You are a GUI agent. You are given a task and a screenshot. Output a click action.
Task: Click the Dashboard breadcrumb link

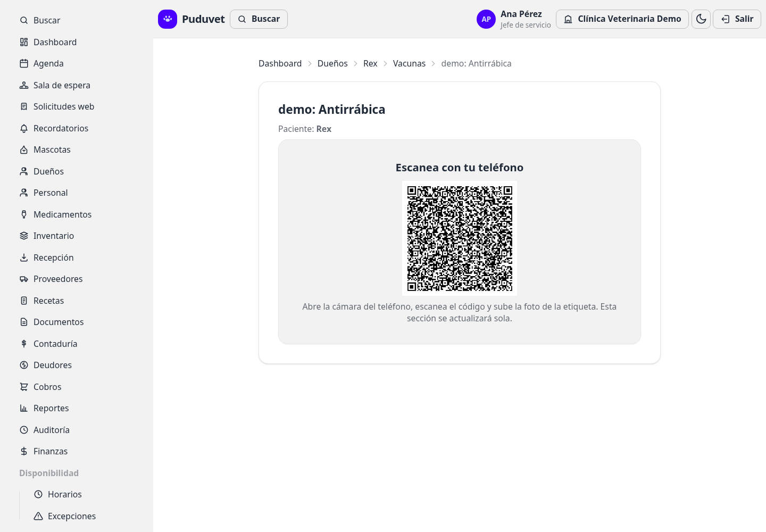[x=280, y=63]
